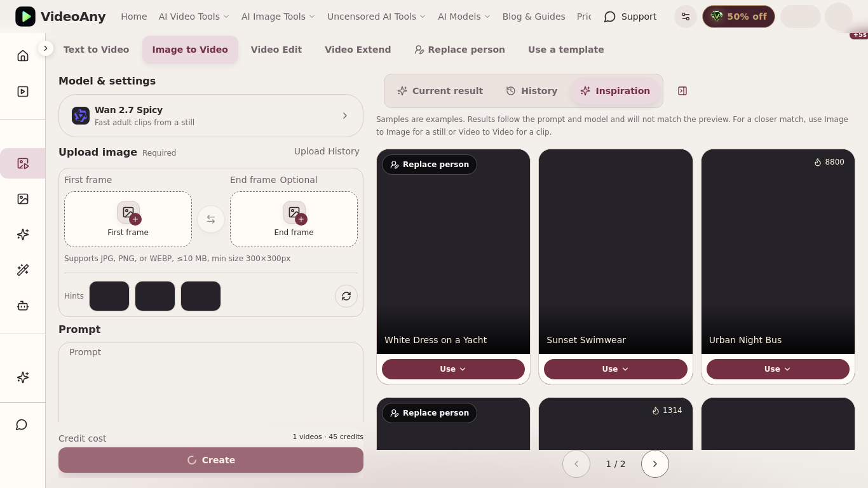Open Upload History link
The height and width of the screenshot is (488, 868).
pos(327,151)
